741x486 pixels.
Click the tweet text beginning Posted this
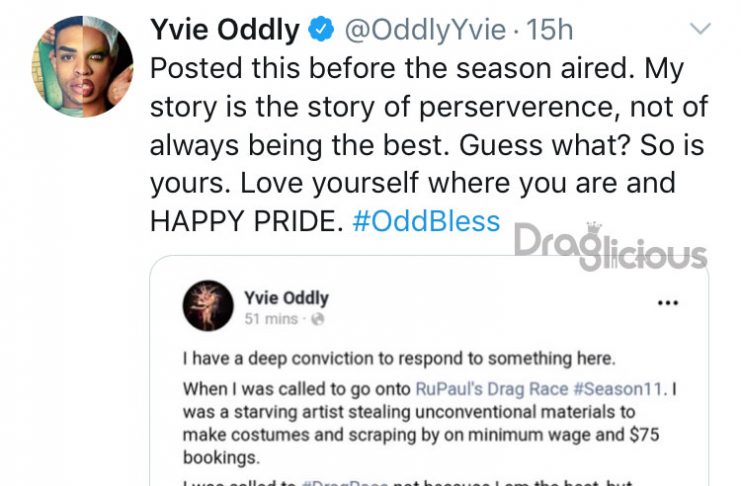(x=428, y=144)
